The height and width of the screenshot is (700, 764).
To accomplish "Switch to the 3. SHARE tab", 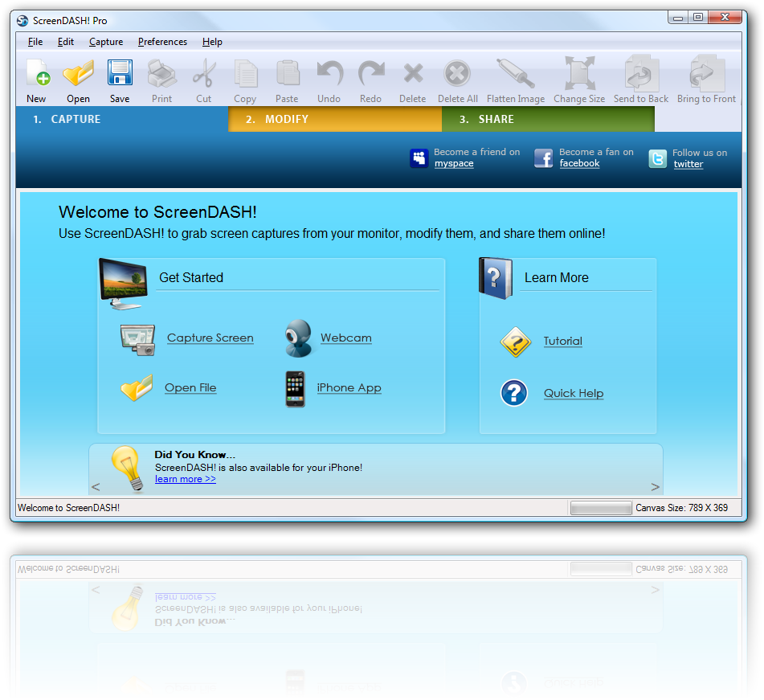I will click(548, 119).
